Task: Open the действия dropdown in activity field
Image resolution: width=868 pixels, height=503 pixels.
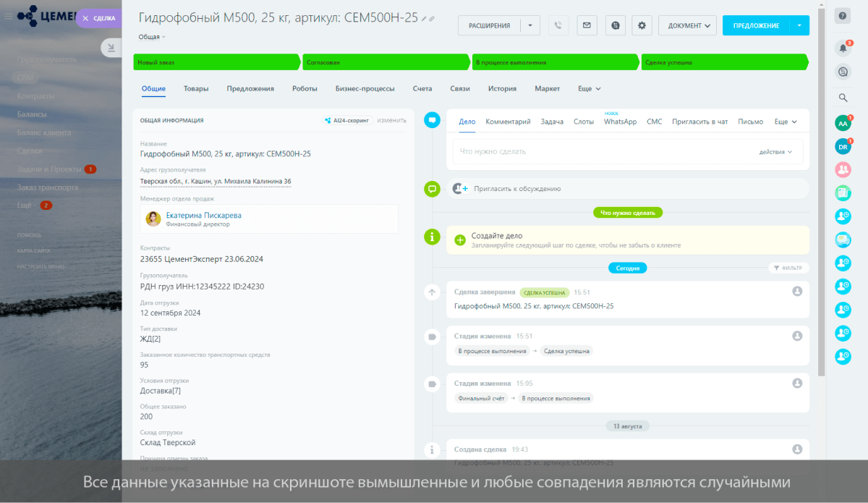Action: click(x=775, y=152)
